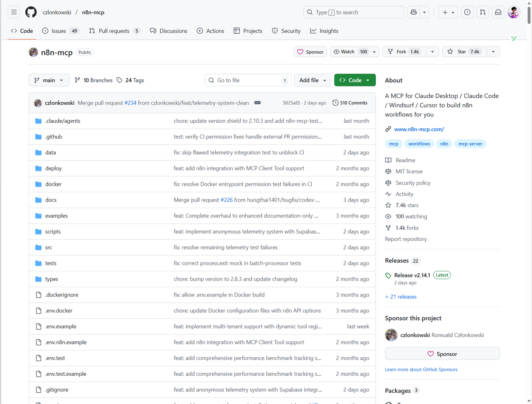Click the star icon beside 7.4k stars
532x404 pixels.
[x=388, y=205]
